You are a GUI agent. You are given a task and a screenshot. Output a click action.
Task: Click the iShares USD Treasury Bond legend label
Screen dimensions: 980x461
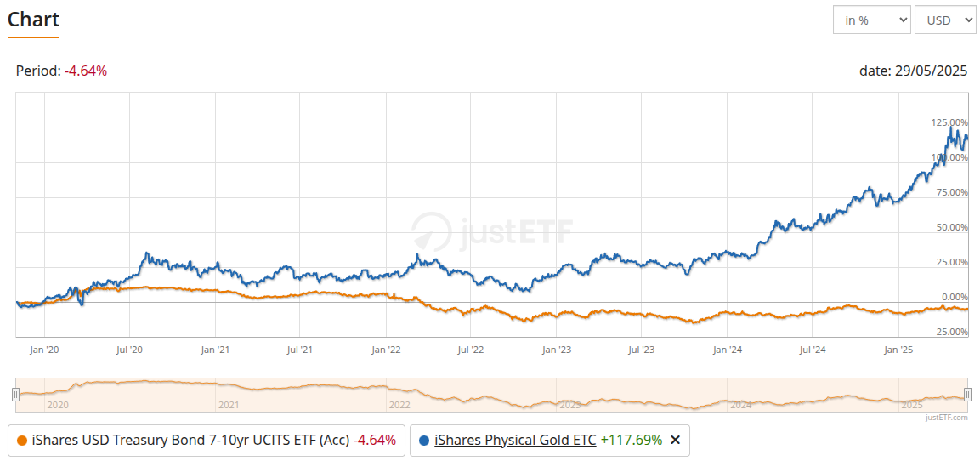pyautogui.click(x=190, y=440)
